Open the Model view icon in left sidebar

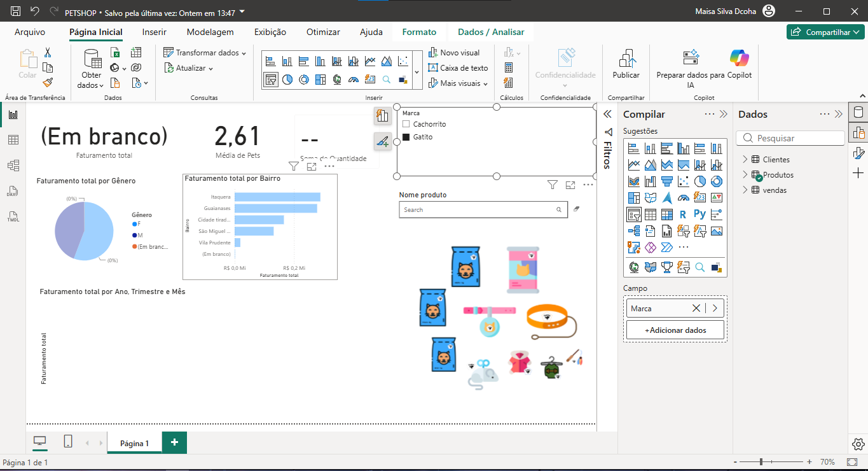(13, 165)
